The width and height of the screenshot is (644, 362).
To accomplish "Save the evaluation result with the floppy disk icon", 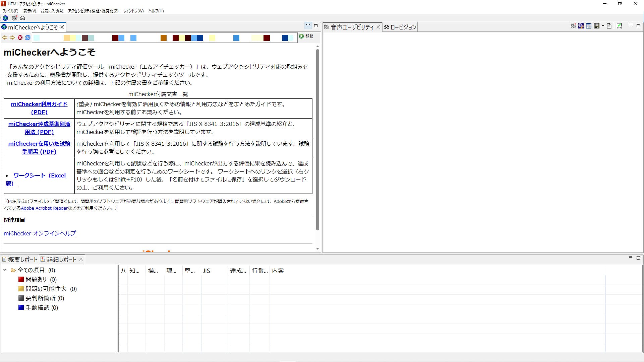I will tap(597, 26).
